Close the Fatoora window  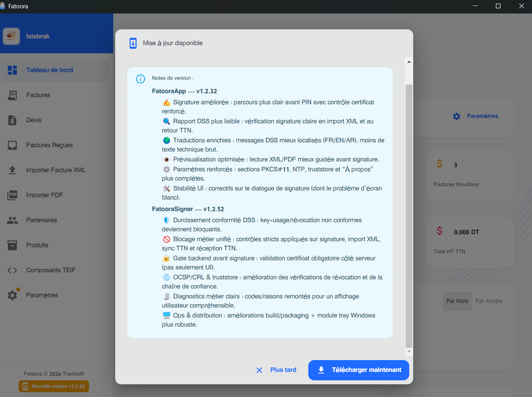pyautogui.click(x=522, y=6)
